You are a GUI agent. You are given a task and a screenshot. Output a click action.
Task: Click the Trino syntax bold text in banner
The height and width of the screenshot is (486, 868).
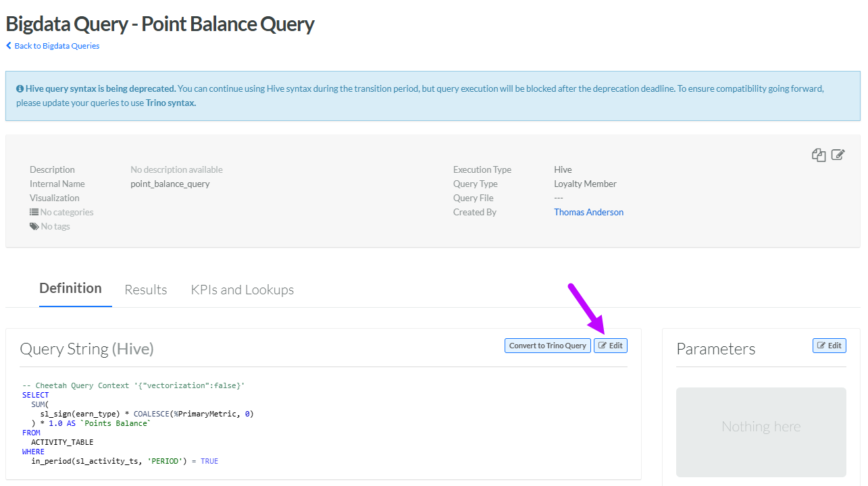[x=171, y=103]
